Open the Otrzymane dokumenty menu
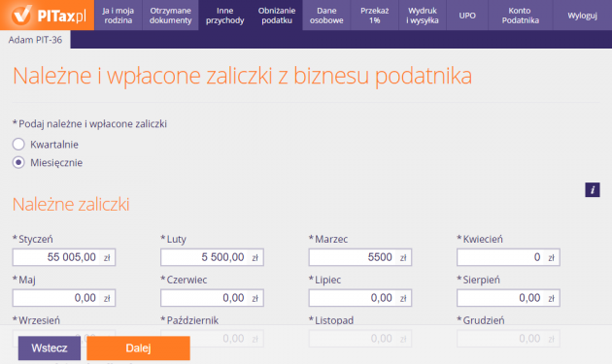This screenshot has height=364, width=612. point(171,16)
